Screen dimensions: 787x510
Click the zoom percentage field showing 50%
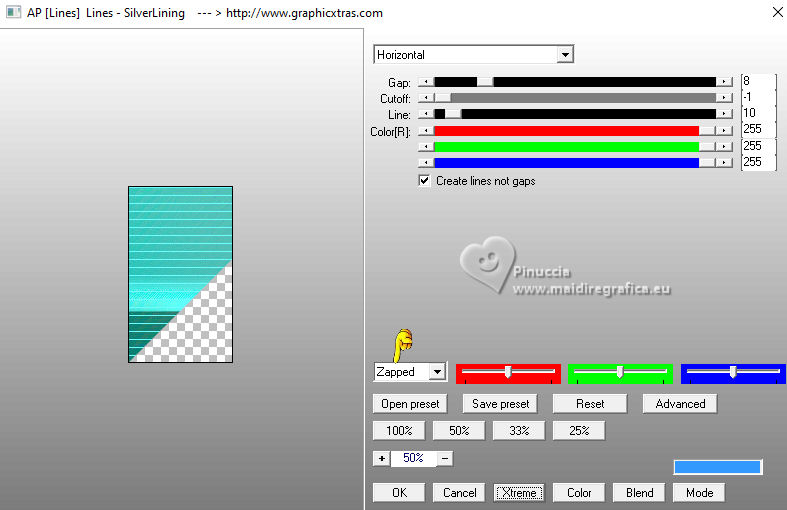tap(413, 458)
